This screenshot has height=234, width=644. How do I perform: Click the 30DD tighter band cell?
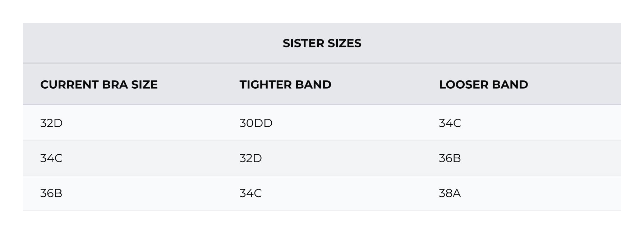(256, 123)
